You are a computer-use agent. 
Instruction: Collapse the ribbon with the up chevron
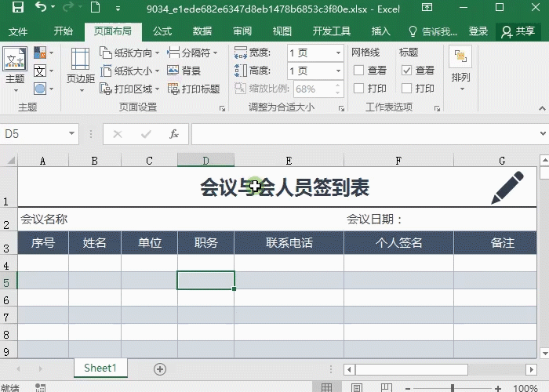point(542,108)
